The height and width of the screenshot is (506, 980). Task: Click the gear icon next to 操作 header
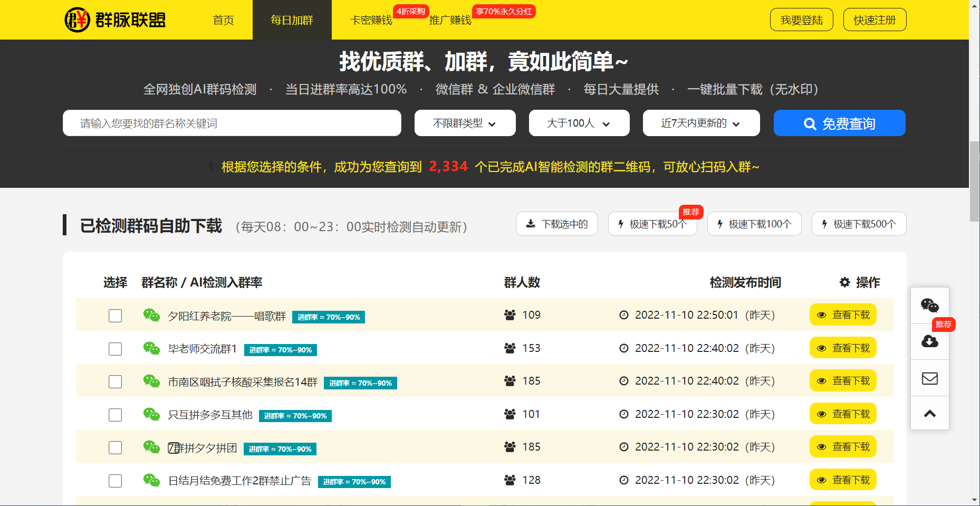pyautogui.click(x=845, y=282)
